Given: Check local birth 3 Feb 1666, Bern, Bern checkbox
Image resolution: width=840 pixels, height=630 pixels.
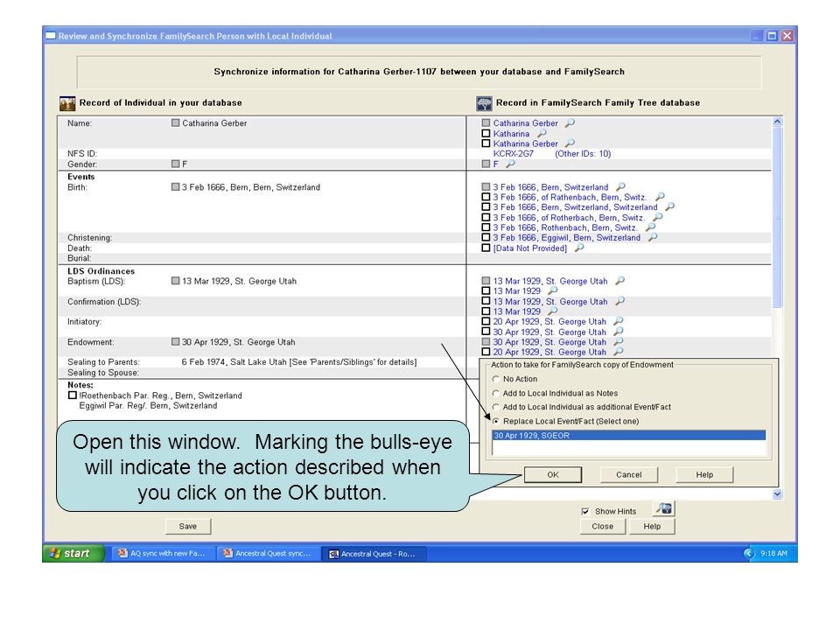Looking at the screenshot, I should [x=175, y=187].
